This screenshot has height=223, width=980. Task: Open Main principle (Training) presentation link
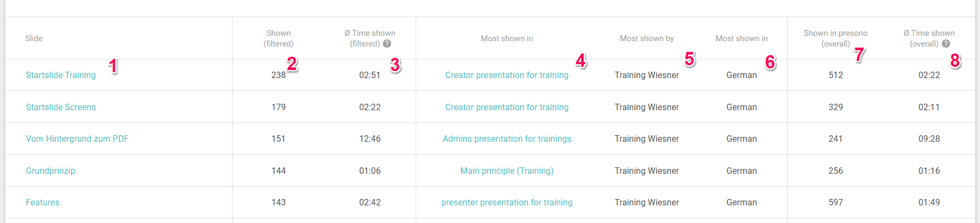[x=507, y=171]
